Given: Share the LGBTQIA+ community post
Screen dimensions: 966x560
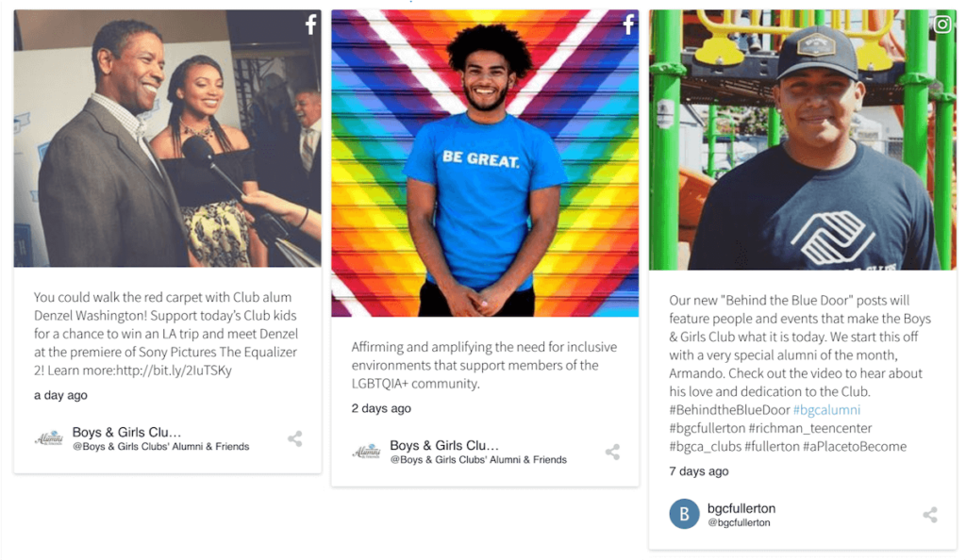Looking at the screenshot, I should [612, 453].
